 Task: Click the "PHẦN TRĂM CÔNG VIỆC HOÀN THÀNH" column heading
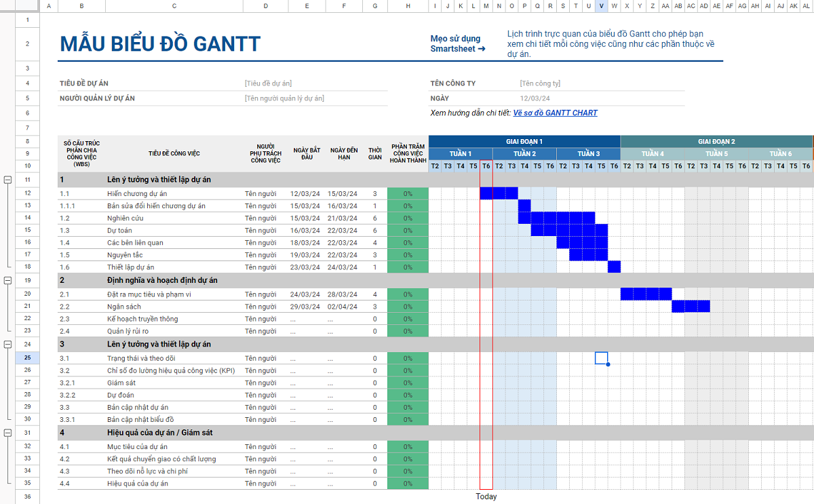[408, 153]
